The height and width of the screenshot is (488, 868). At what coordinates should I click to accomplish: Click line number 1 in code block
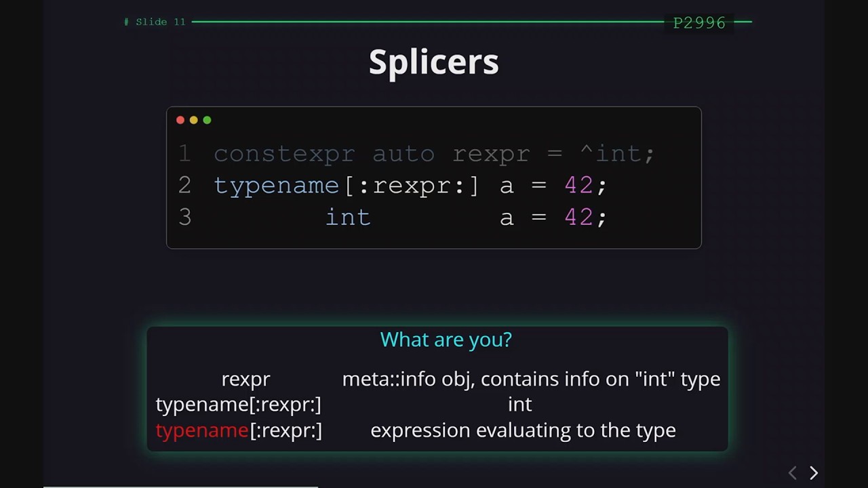184,154
